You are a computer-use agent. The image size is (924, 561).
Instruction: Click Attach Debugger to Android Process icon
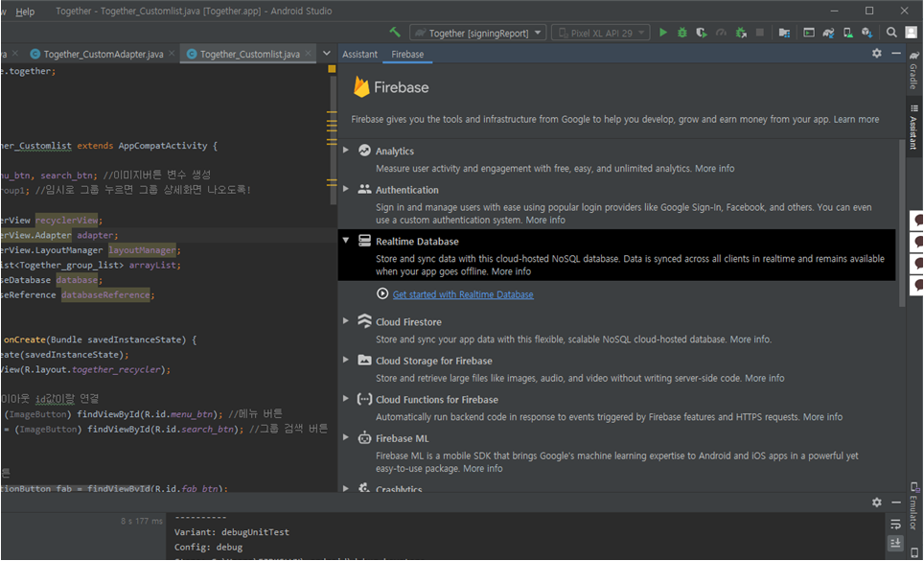pos(741,33)
